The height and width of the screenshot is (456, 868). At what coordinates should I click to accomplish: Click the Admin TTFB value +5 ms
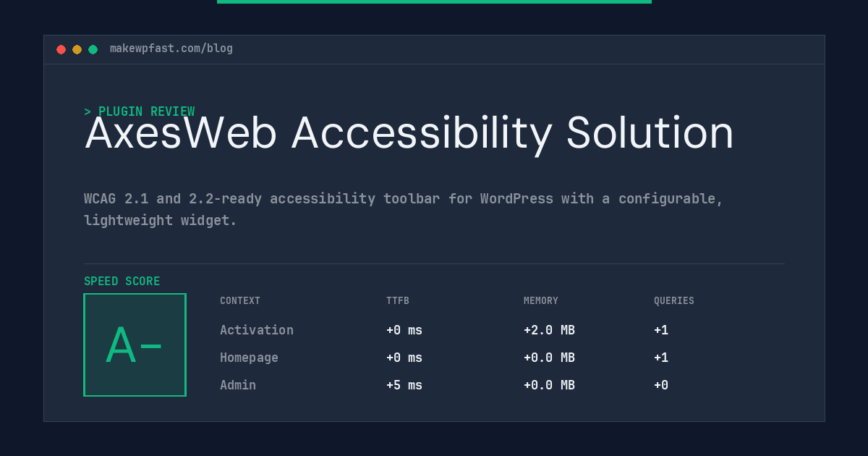(x=404, y=385)
